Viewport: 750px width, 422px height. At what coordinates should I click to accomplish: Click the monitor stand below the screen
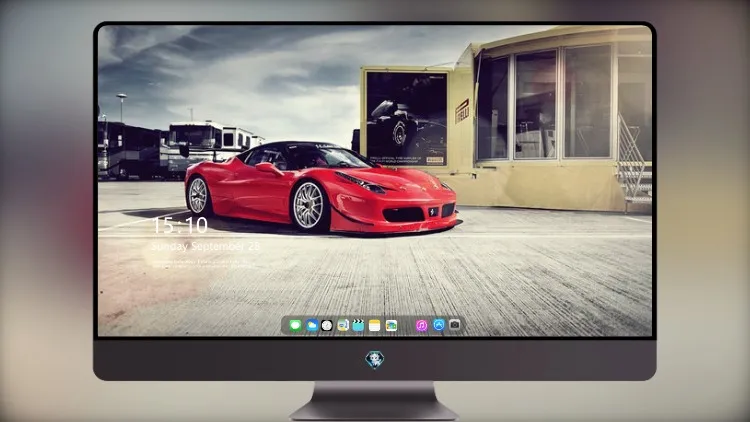(x=374, y=401)
